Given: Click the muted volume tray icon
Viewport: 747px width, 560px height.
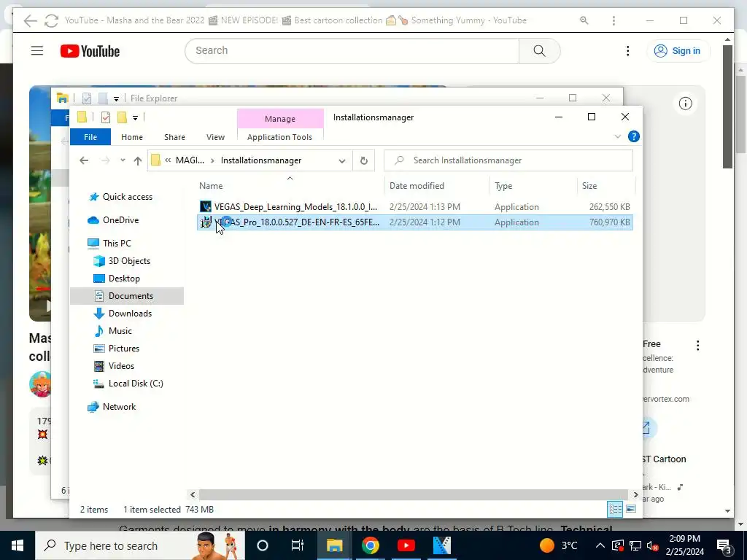Looking at the screenshot, I should click(x=653, y=546).
